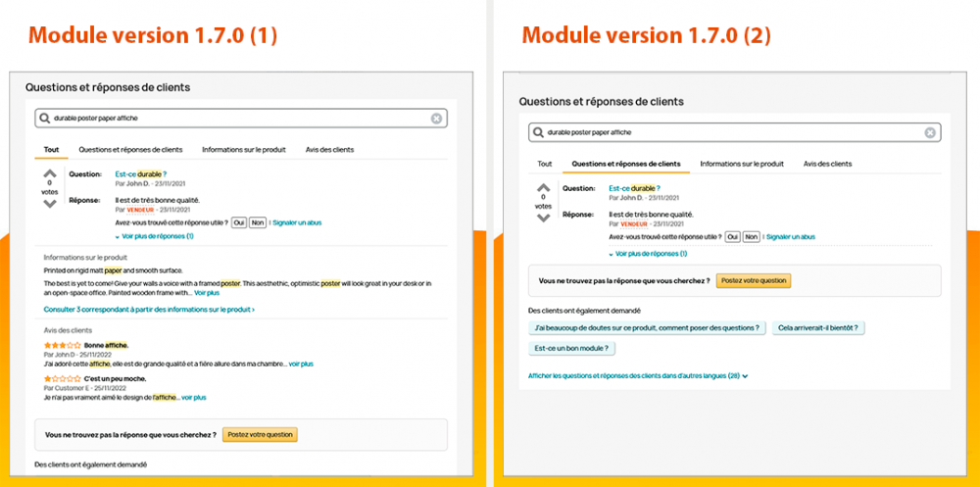The width and height of the screenshot is (980, 487).
Task: Click Postez votre question button in right panel
Action: pos(754,280)
